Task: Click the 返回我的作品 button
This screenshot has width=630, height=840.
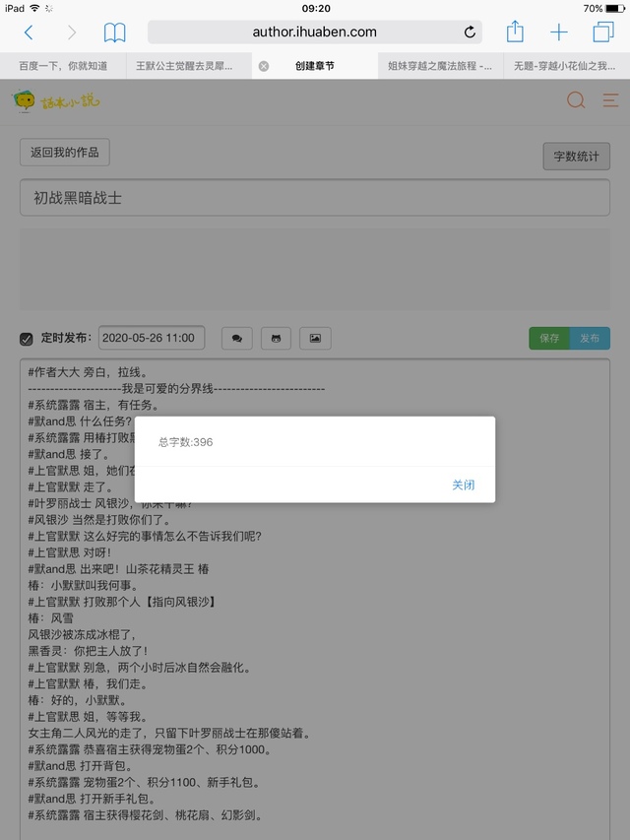Action: (x=65, y=153)
